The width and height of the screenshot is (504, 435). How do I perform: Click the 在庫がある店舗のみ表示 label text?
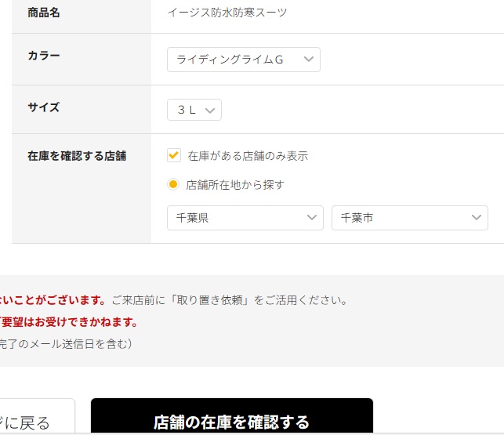[x=248, y=156]
